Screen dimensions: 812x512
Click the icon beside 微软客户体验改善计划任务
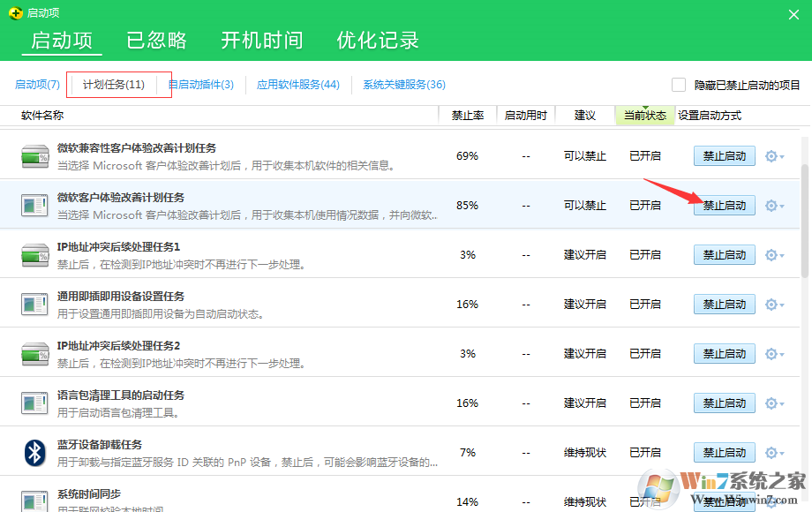[x=34, y=206]
